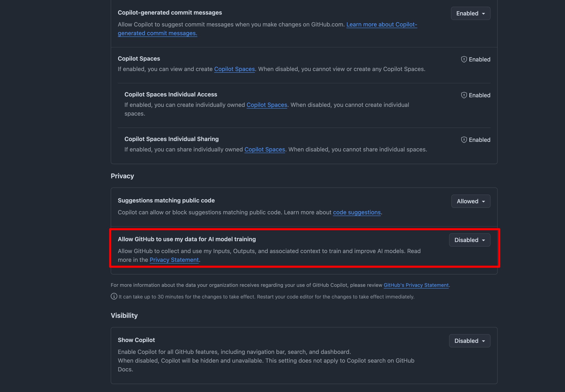Viewport: 565px width, 392px height.
Task: Click the code suggestions link
Action: [357, 212]
